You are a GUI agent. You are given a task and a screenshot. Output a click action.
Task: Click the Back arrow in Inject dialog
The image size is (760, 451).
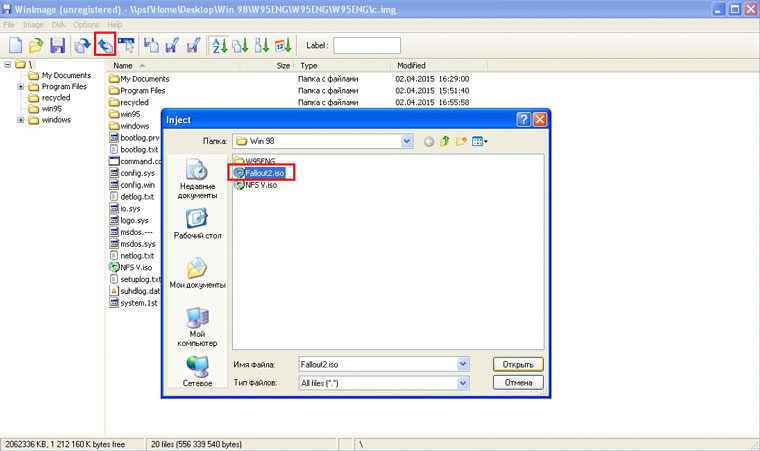(428, 142)
